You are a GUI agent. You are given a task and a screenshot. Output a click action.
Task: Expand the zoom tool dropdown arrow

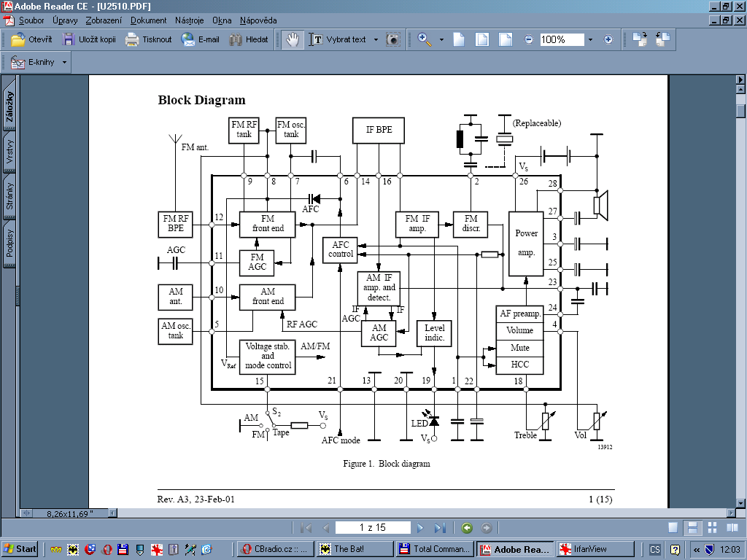[441, 39]
